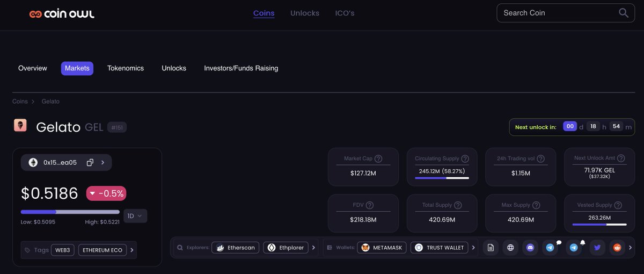This screenshot has height=274, width=644.
Task: Click the #151 rank badge
Action: click(117, 127)
